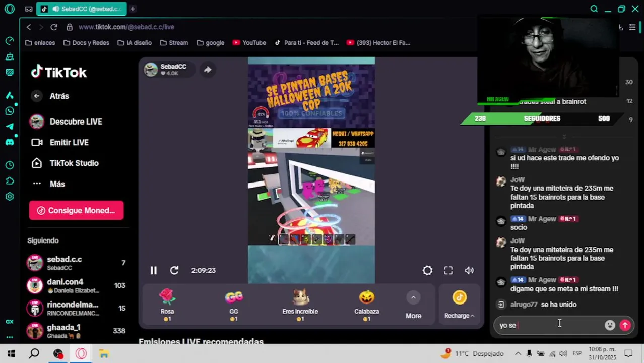
Task: Click the TikTok logo
Action: click(x=59, y=72)
